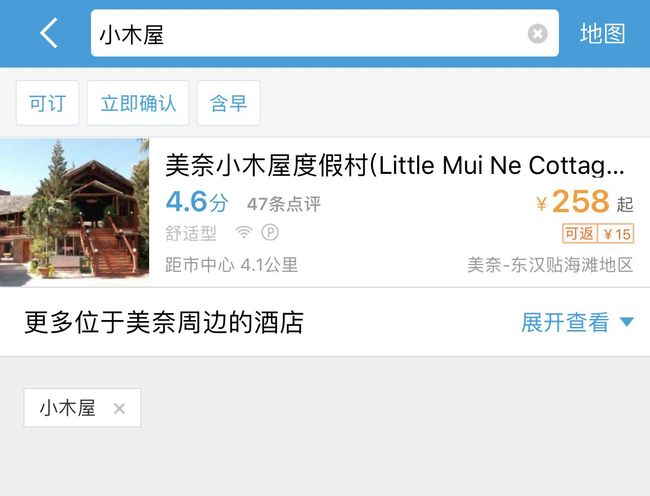Toggle the 立即确认 filter chip
Viewport: 650px width, 496px height.
pos(138,103)
